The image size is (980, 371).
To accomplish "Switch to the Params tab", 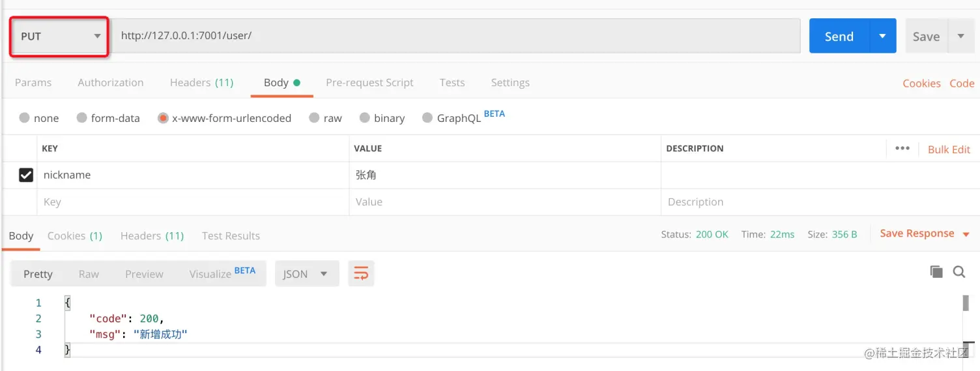I will (x=33, y=82).
